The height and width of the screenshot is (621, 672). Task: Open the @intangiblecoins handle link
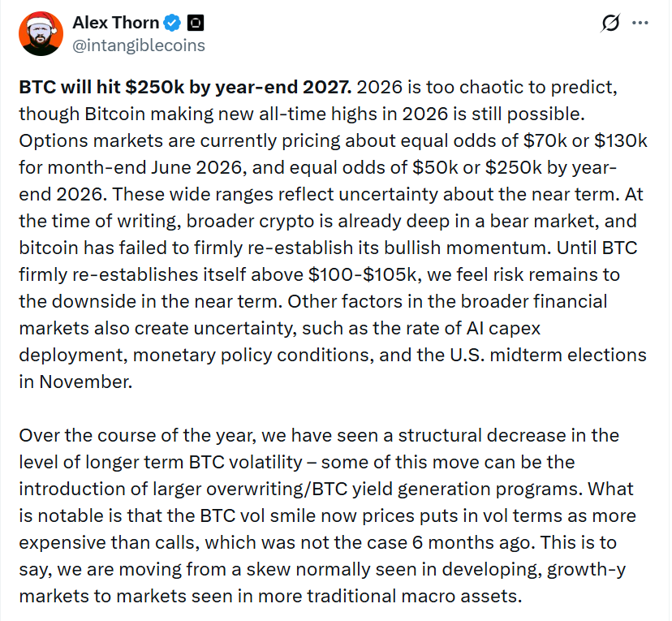(139, 45)
